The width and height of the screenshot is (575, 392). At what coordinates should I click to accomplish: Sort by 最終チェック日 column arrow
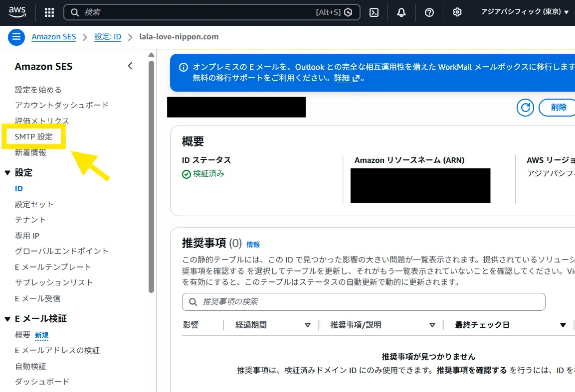(563, 325)
